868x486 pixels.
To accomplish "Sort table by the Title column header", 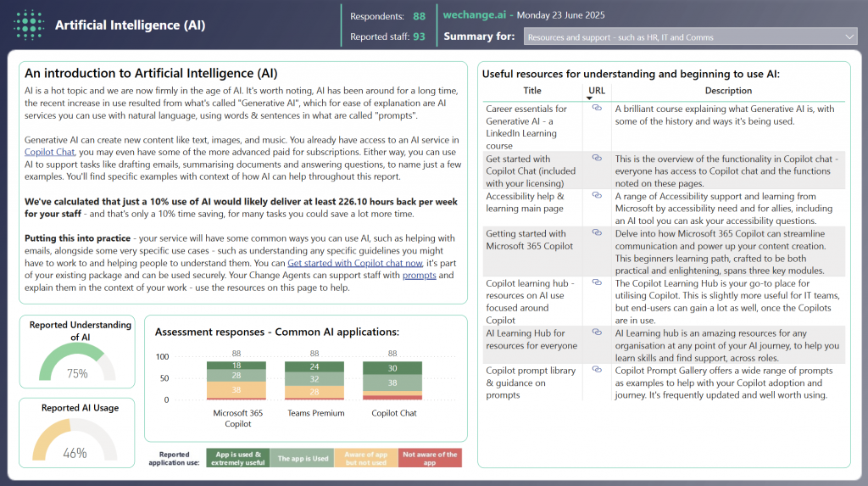I will pos(531,91).
